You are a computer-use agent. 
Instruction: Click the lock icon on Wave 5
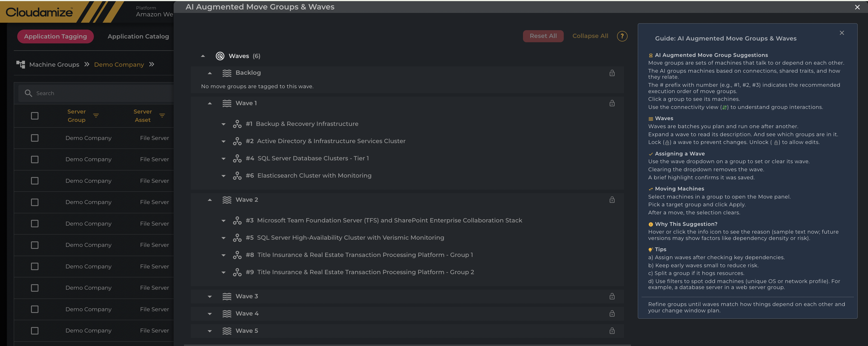tap(612, 330)
